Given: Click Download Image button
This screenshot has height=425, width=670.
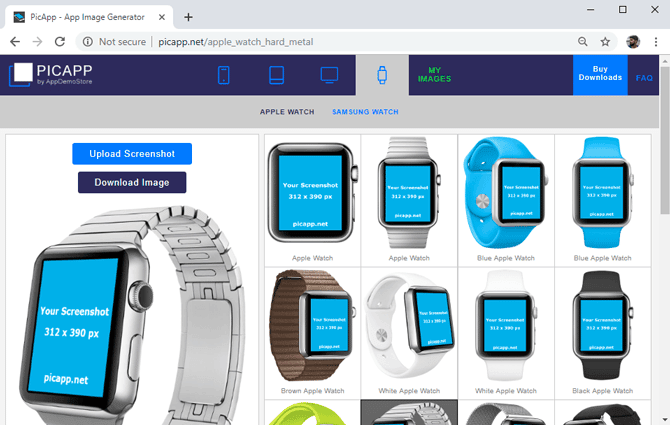Looking at the screenshot, I should [x=132, y=182].
